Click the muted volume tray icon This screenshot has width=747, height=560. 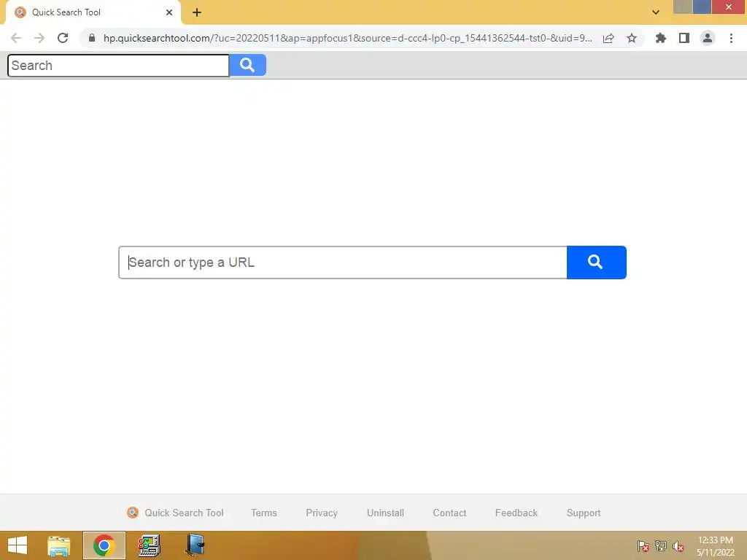pyautogui.click(x=678, y=546)
